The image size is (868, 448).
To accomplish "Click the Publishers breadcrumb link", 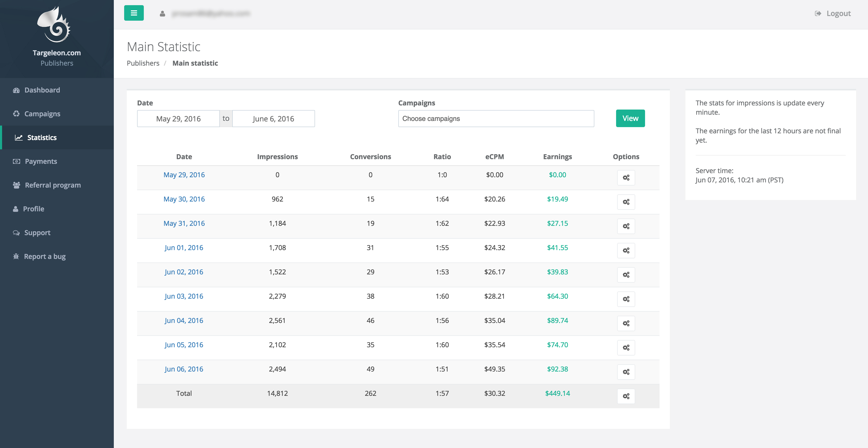I will point(143,63).
